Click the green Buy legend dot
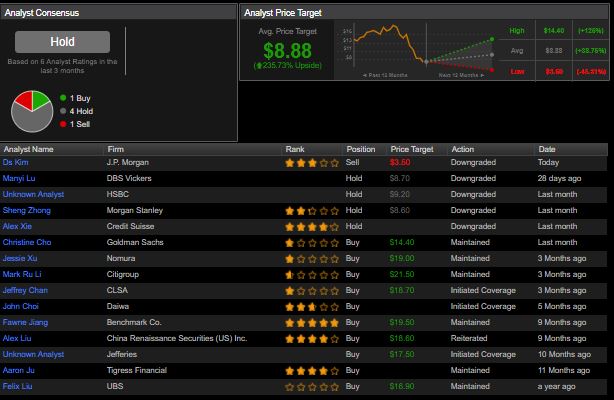The image size is (614, 400). point(63,98)
